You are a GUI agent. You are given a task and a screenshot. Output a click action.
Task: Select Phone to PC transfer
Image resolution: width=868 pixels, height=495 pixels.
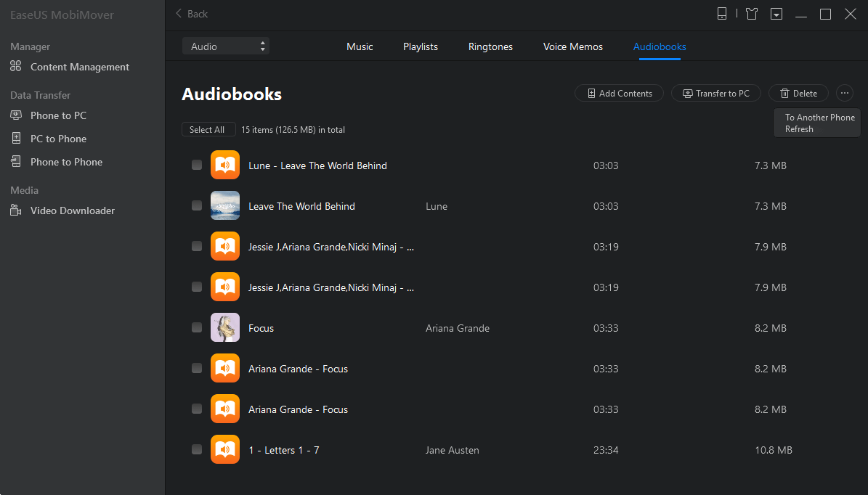(49, 115)
